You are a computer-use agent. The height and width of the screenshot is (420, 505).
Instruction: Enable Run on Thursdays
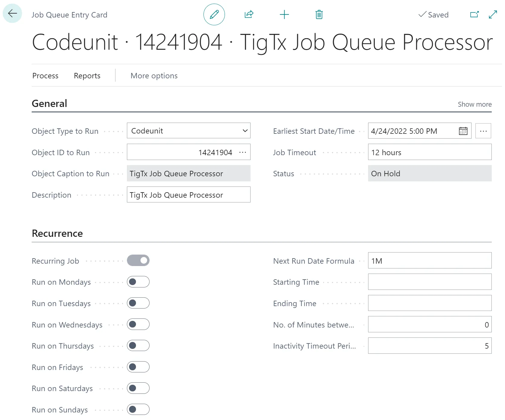tap(138, 346)
